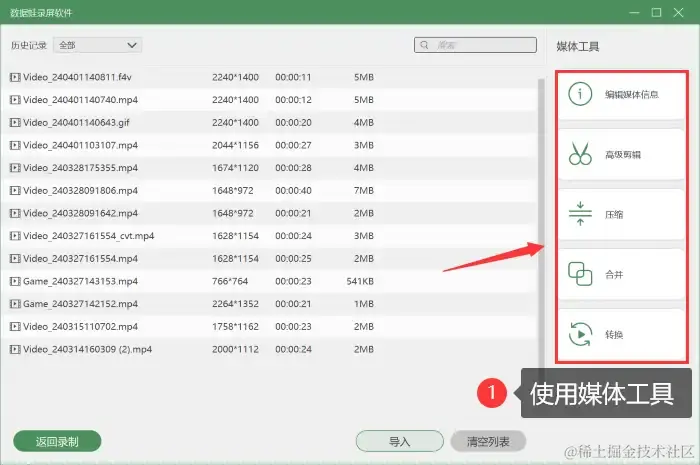Click the 00:00:40 duration value

pos(293,191)
